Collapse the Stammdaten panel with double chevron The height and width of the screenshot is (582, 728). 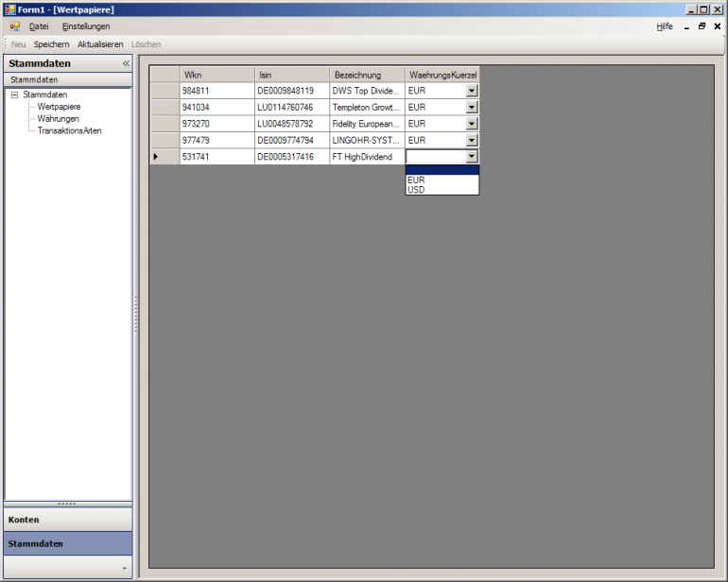(x=126, y=63)
